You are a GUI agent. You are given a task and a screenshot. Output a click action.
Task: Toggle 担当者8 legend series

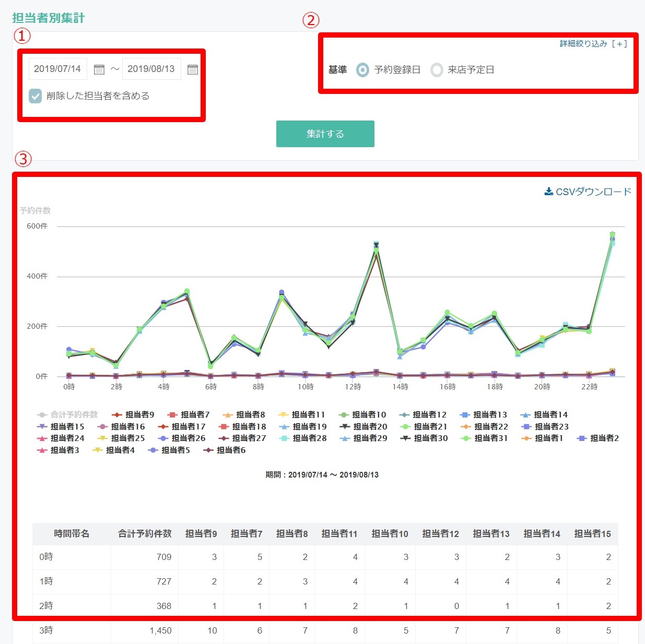pyautogui.click(x=244, y=414)
